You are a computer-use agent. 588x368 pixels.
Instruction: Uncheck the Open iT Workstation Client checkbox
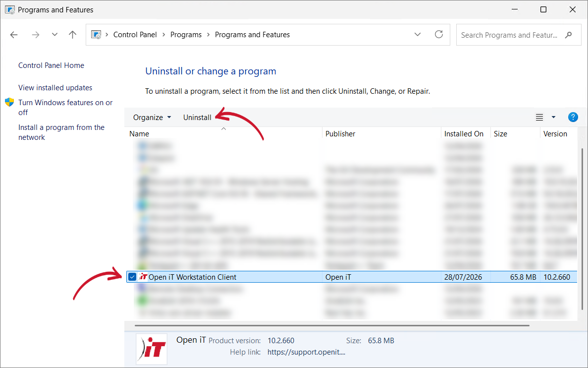click(132, 277)
